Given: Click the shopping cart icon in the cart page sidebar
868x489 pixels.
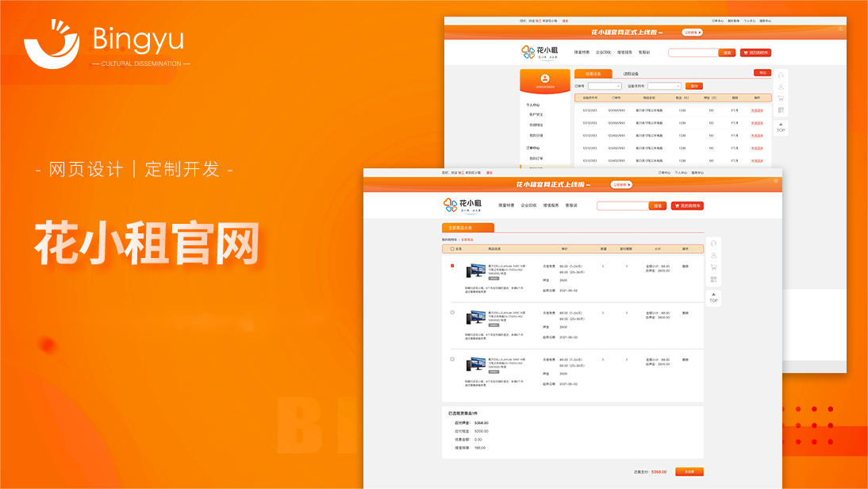Looking at the screenshot, I should 713,268.
